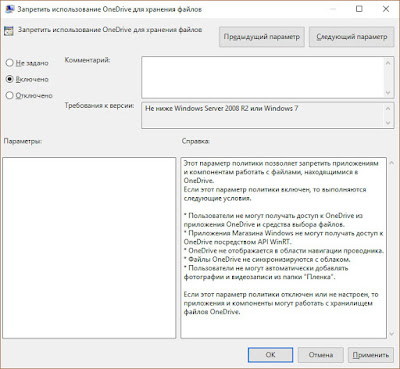
Task: Confirm with the OK button
Action: [270, 355]
